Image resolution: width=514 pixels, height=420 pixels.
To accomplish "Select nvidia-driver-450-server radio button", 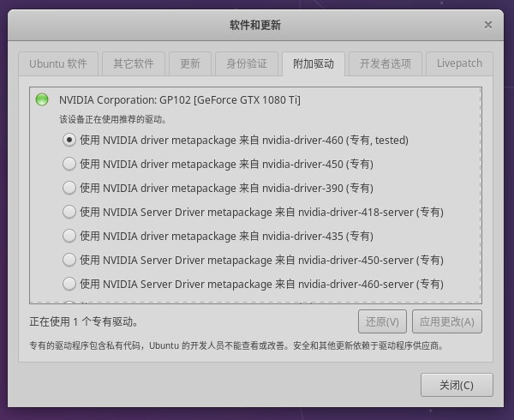I will (69, 260).
